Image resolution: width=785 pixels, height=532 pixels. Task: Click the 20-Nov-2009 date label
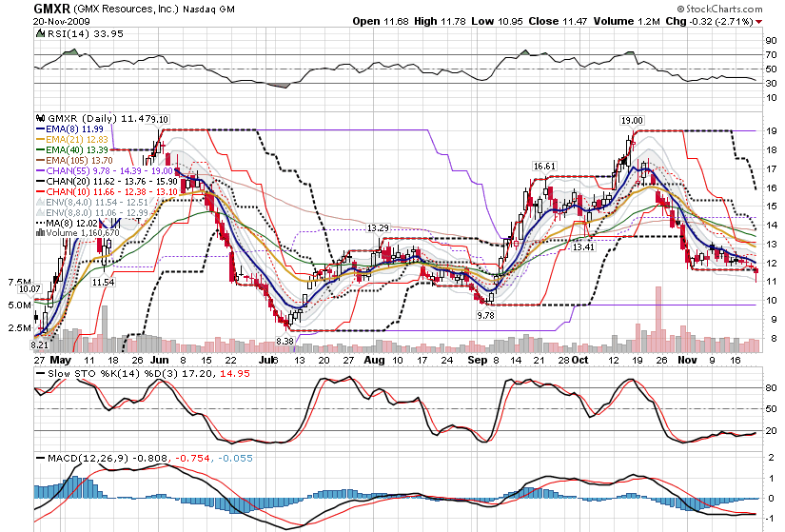pos(62,22)
